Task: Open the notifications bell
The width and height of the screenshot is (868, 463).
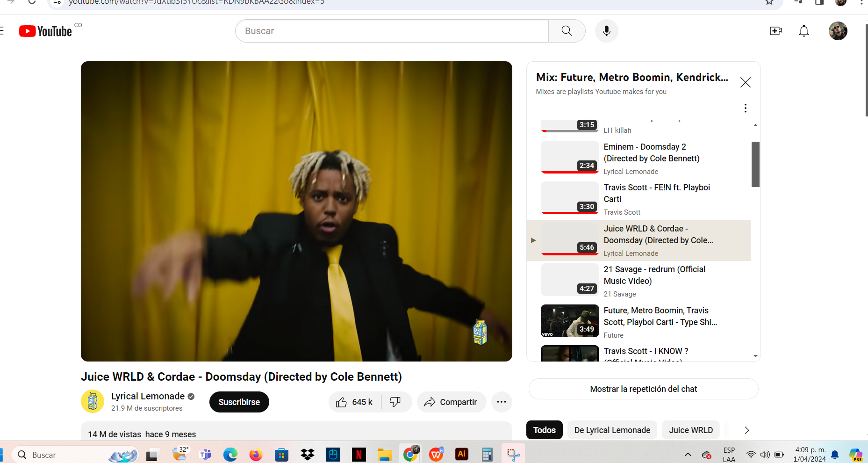Action: (x=803, y=31)
